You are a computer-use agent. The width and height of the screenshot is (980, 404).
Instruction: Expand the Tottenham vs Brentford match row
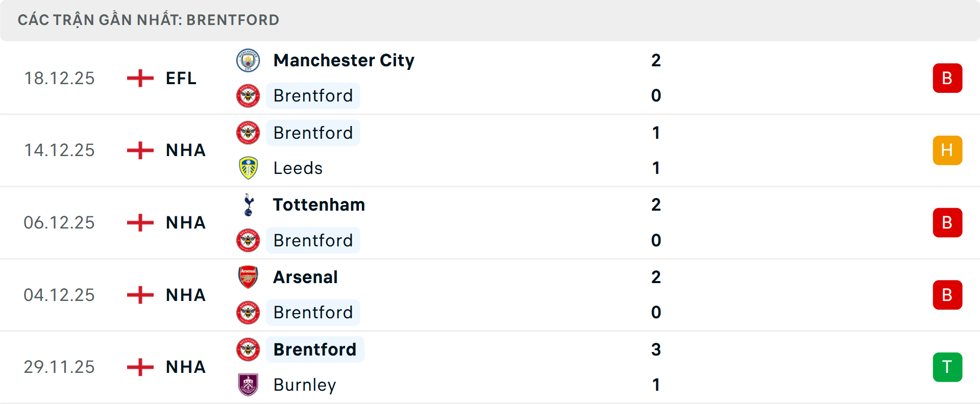coord(490,222)
